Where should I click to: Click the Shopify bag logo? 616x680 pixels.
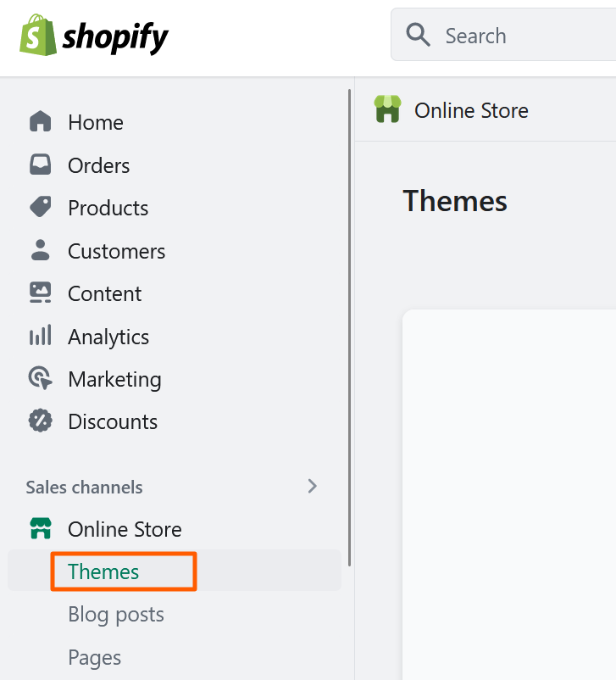[x=38, y=35]
